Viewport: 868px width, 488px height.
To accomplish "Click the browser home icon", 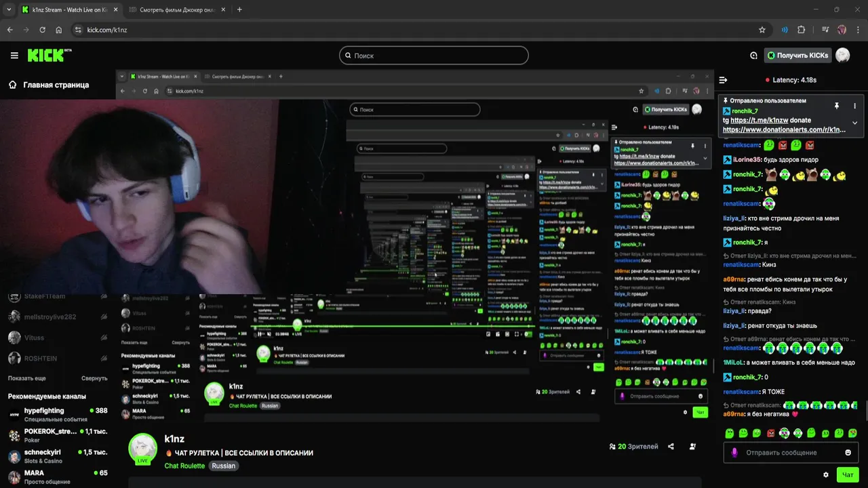I will tap(59, 30).
